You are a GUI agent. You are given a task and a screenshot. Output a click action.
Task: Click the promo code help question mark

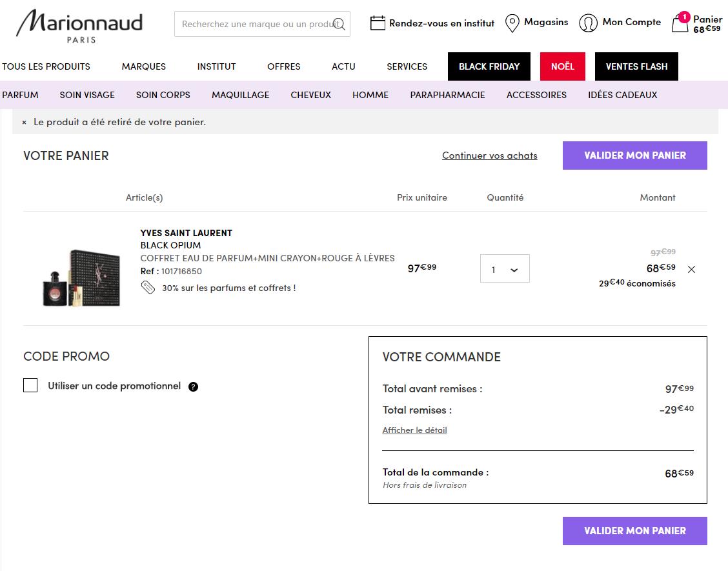[193, 387]
